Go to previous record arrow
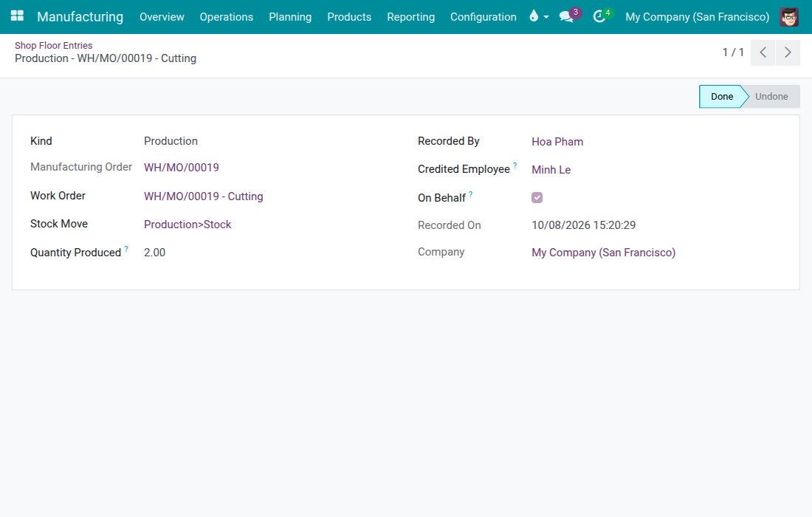The height and width of the screenshot is (517, 812). (x=763, y=52)
